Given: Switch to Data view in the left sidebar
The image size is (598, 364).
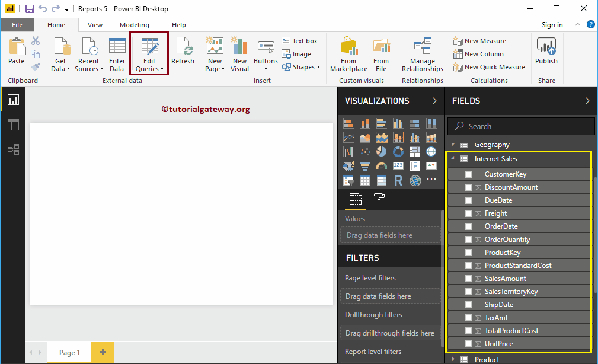Looking at the screenshot, I should [13, 124].
